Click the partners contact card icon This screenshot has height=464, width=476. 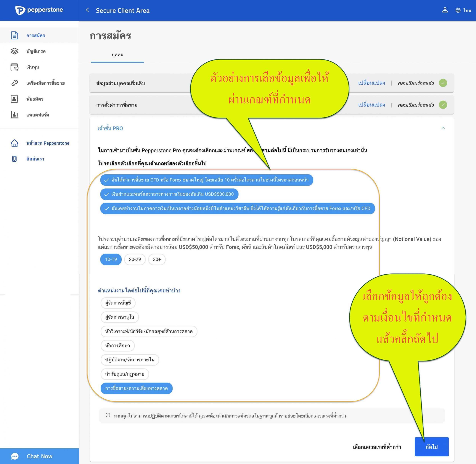point(14,99)
